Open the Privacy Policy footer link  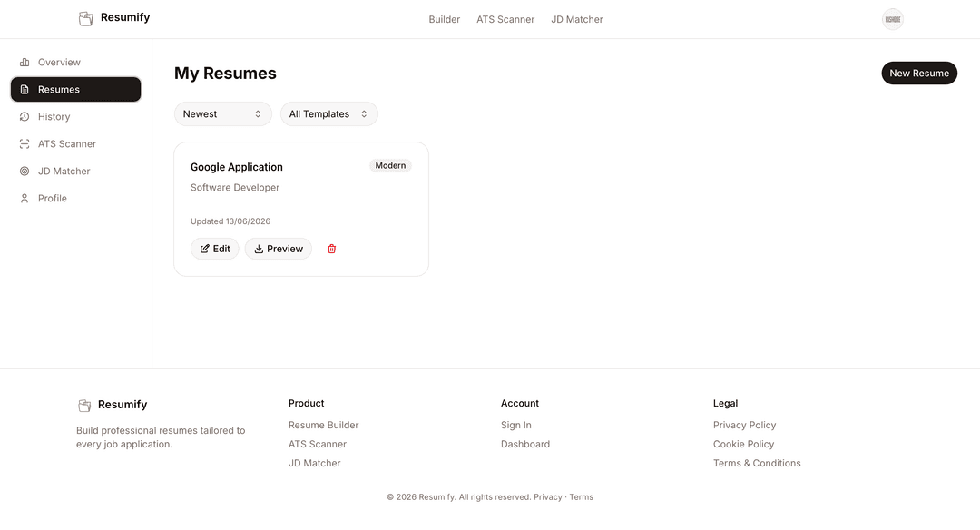tap(744, 425)
